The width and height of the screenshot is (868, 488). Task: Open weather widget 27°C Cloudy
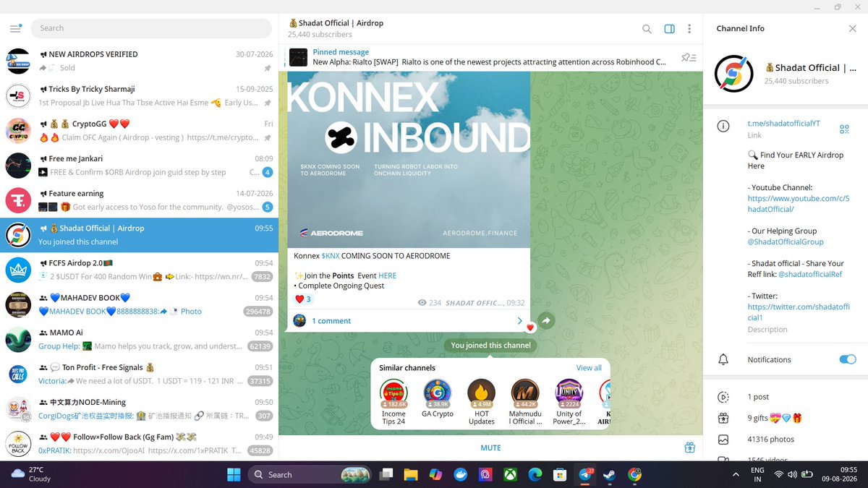point(31,474)
